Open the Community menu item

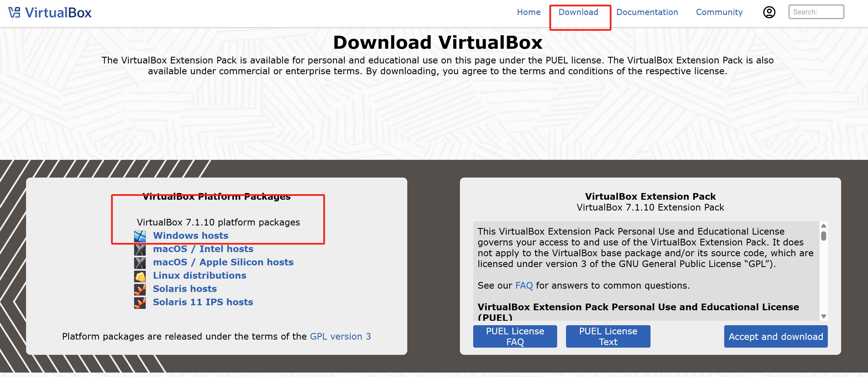tap(719, 12)
